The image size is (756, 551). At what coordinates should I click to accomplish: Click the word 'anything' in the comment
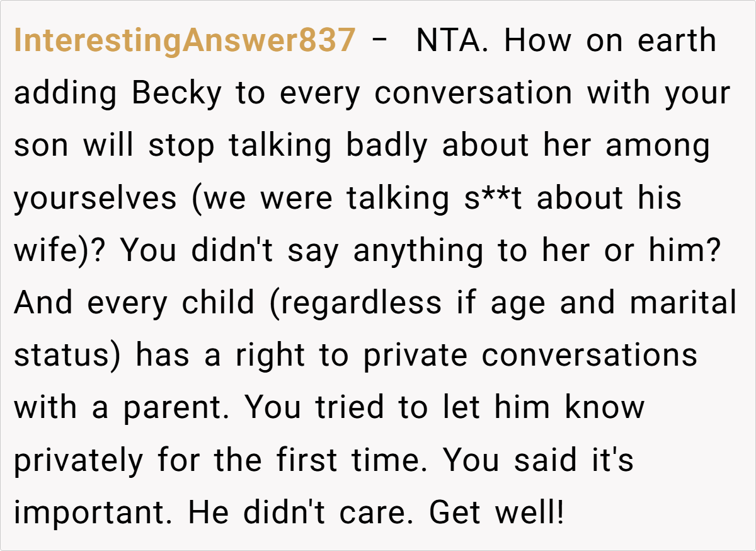coord(418,251)
